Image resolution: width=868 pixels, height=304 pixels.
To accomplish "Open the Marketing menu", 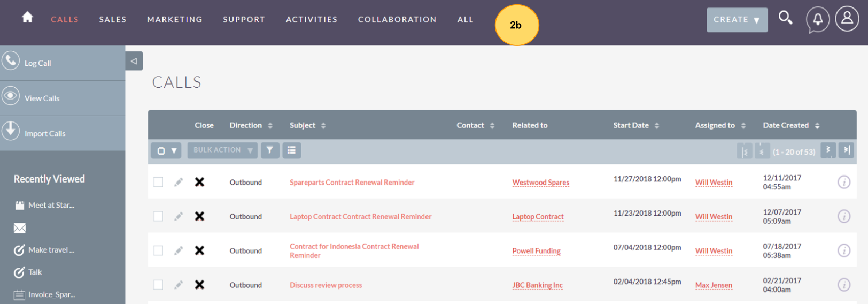I will (x=175, y=20).
